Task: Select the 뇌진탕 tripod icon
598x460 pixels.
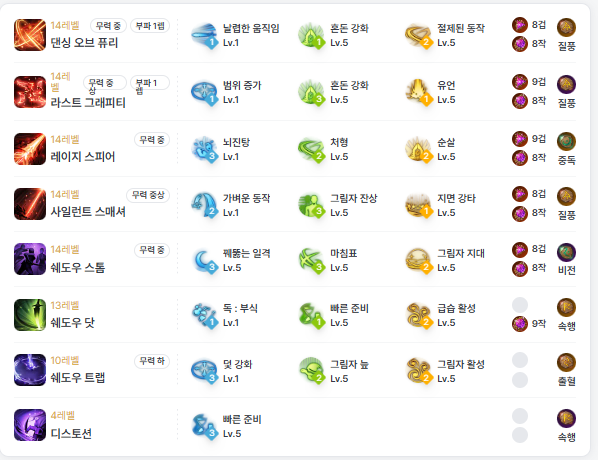Action: (204, 149)
